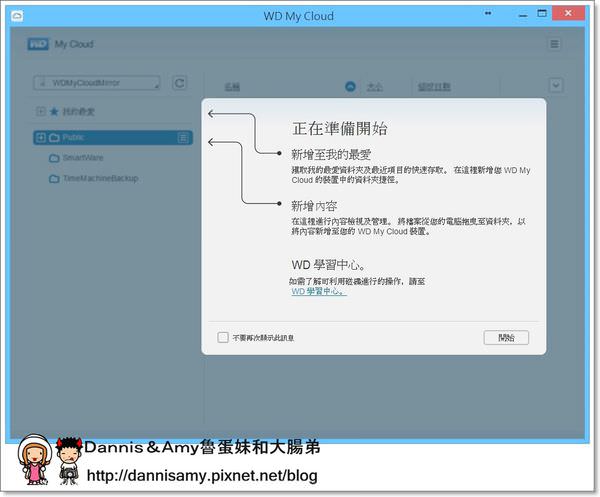Click the star icon of 我的最愛
The image size is (600, 497).
coord(54,112)
